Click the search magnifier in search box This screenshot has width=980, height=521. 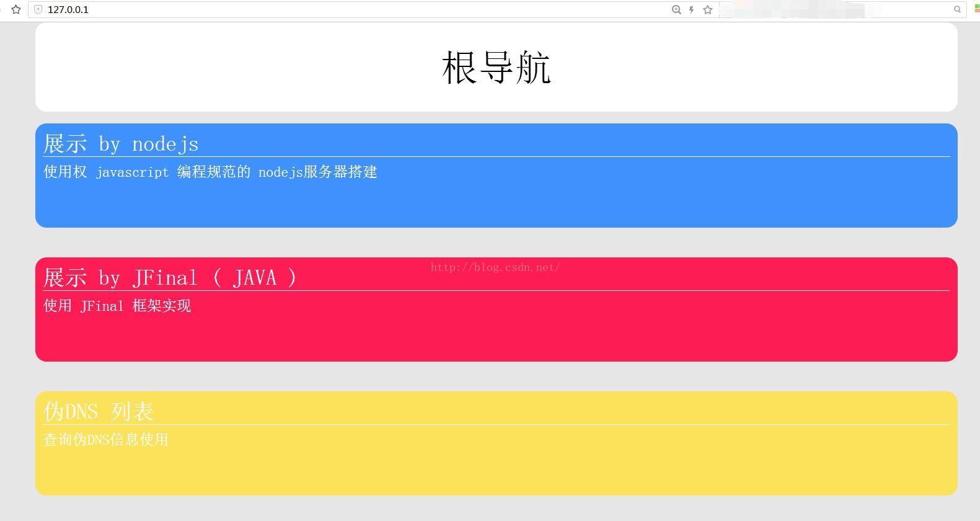[958, 9]
